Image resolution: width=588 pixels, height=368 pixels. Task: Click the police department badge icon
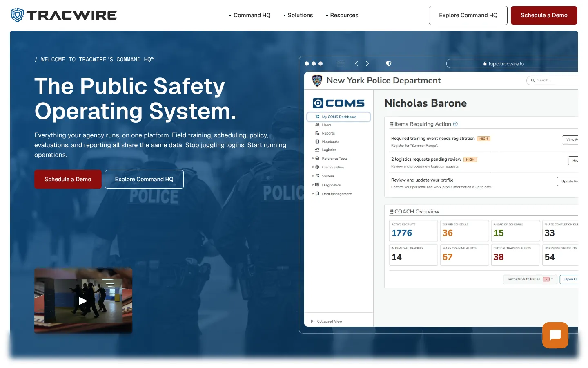point(317,81)
